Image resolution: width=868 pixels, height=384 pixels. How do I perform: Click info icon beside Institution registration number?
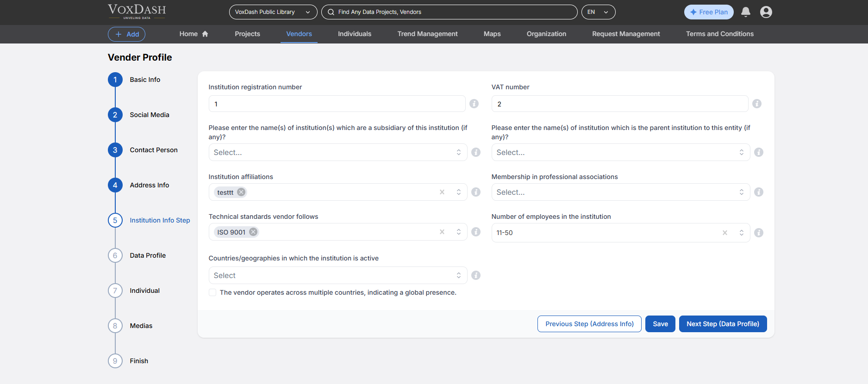(x=474, y=104)
